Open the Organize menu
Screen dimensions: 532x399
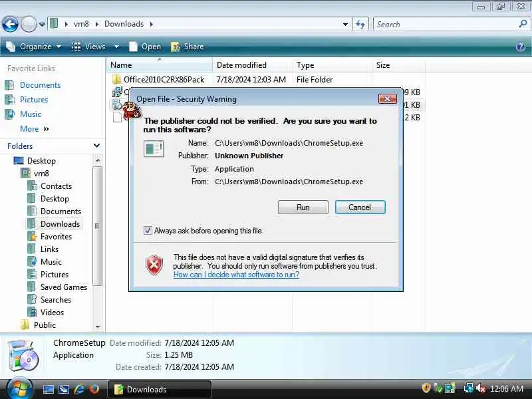34,47
